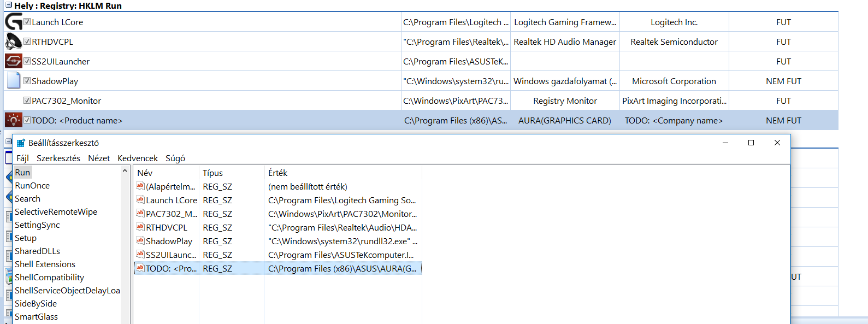Click the ab icon beside ShadowPlay registry value
Image resolution: width=868 pixels, height=324 pixels.
click(140, 241)
